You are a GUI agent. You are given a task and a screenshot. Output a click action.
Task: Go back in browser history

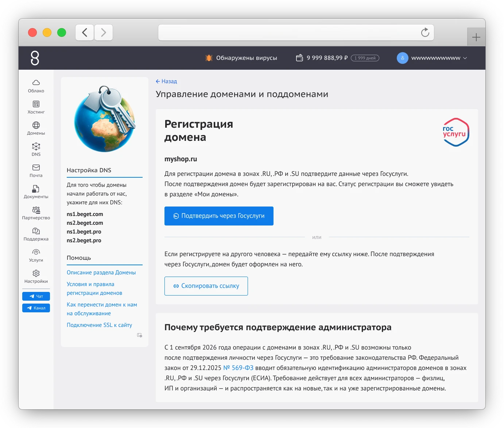pos(85,32)
